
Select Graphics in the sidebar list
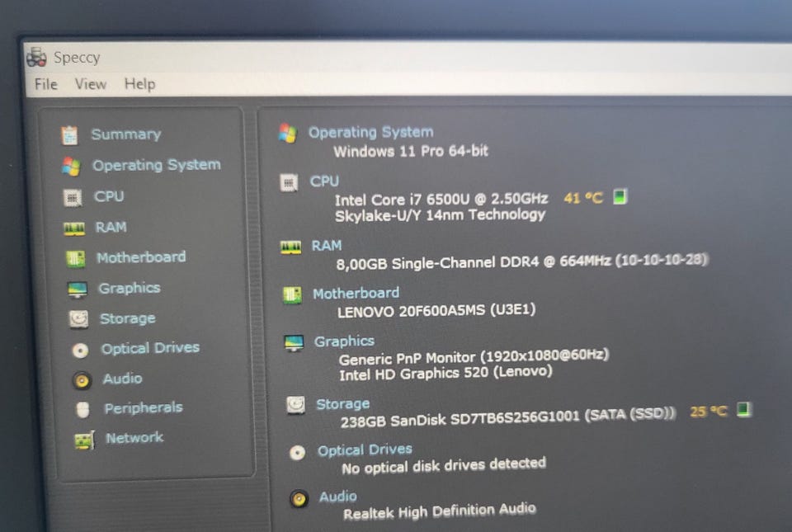point(130,288)
